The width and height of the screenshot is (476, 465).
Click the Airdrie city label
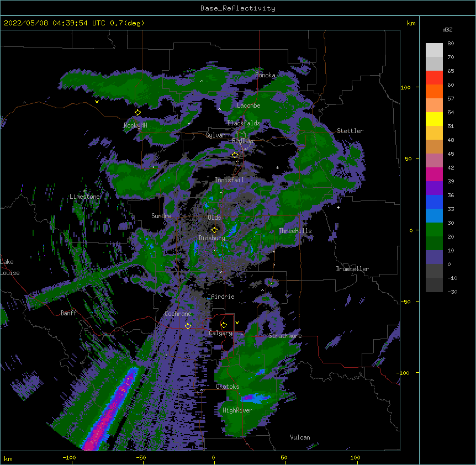(x=223, y=297)
